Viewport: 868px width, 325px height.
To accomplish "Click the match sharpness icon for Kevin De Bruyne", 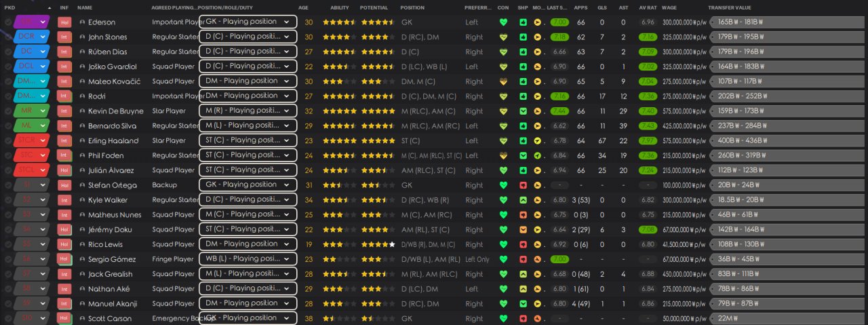I will 523,111.
